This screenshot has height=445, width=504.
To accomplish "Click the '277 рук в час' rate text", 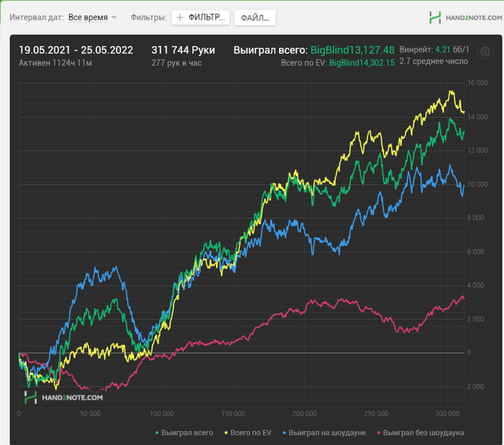I will (x=176, y=63).
